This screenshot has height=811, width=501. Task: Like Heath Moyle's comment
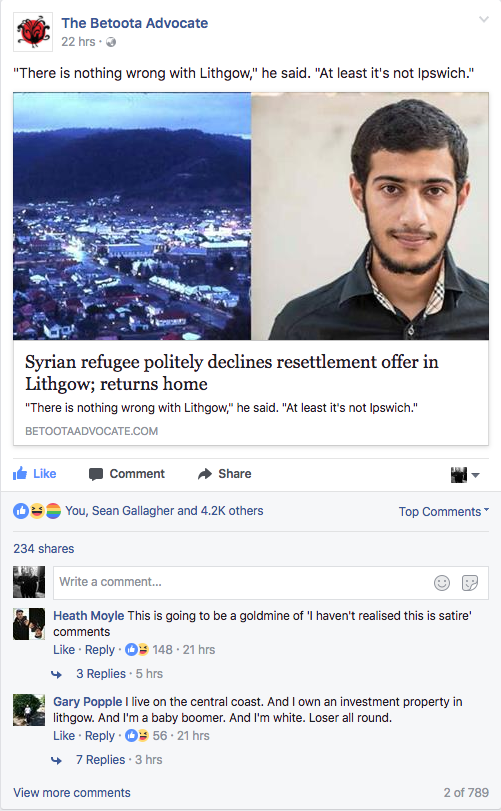[64, 650]
